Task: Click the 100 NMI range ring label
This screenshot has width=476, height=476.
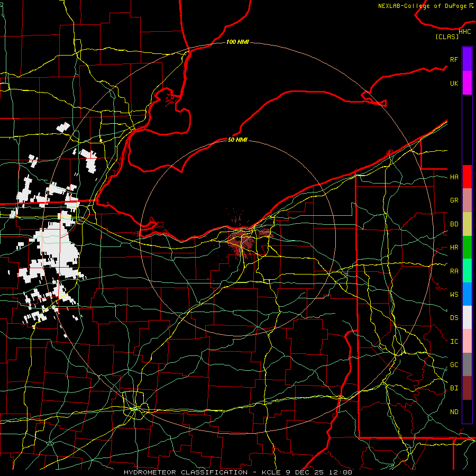Action: point(237,42)
